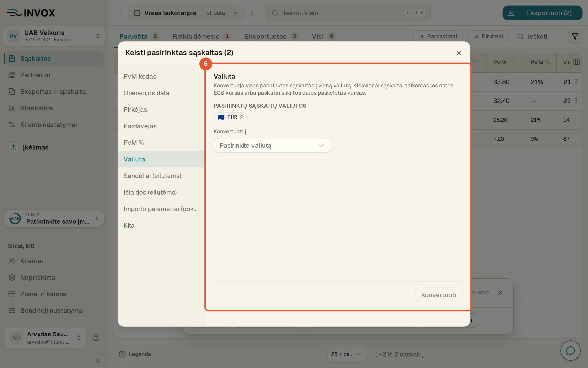
Task: Click the help question mark icon
Action: point(96,338)
